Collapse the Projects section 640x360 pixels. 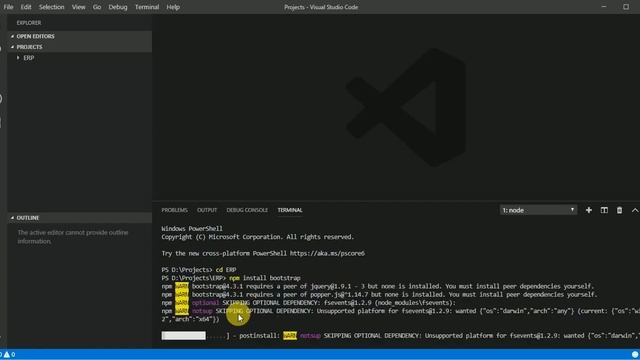point(80,47)
